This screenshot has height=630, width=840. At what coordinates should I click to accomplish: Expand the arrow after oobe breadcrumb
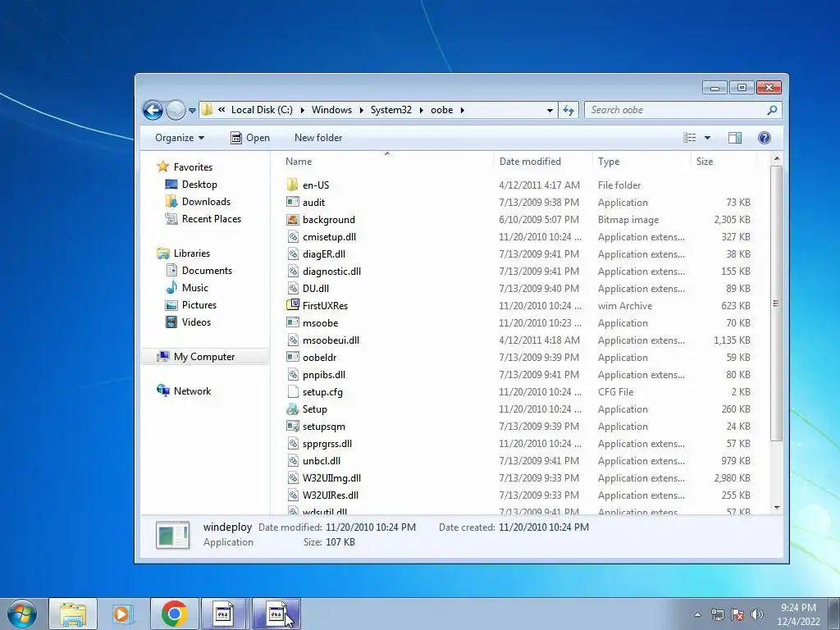tap(462, 111)
